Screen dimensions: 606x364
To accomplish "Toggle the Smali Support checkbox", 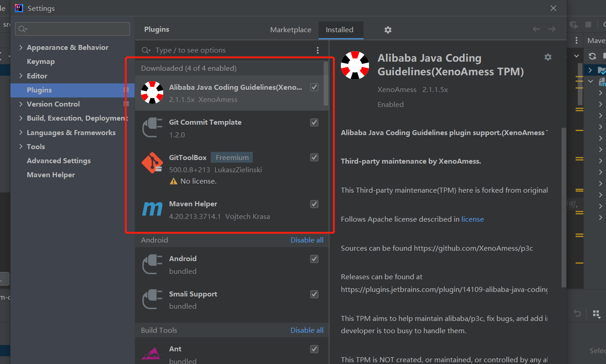I will (x=314, y=294).
